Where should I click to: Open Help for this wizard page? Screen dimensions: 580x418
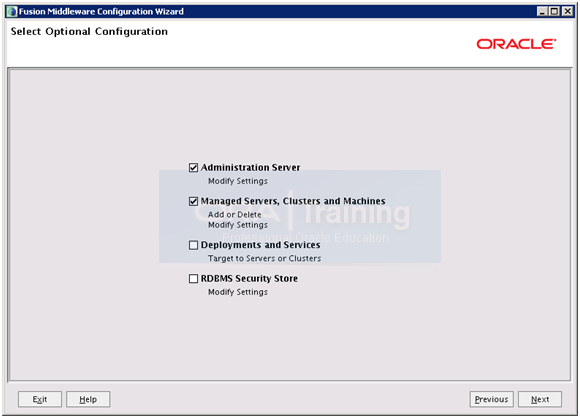[88, 399]
